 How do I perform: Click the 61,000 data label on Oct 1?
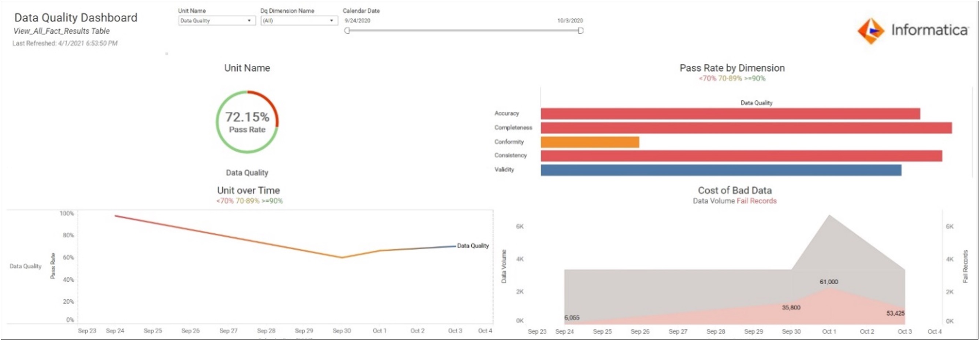829,282
